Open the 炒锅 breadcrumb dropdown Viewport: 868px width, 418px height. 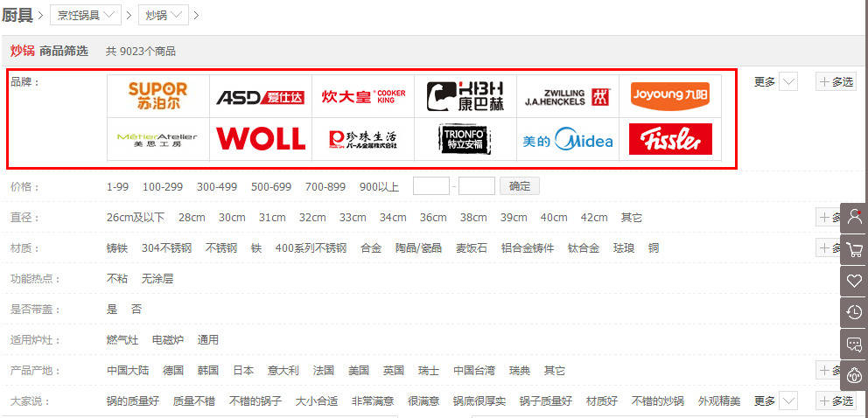[164, 15]
